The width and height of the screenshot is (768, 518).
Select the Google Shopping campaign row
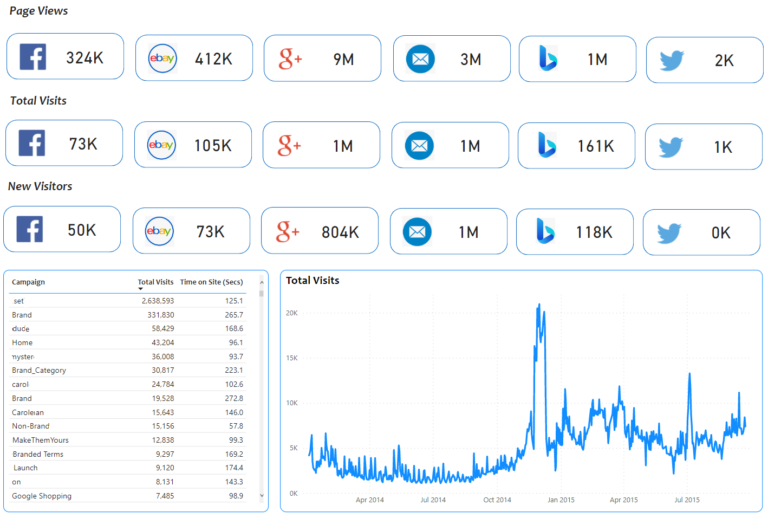point(127,496)
